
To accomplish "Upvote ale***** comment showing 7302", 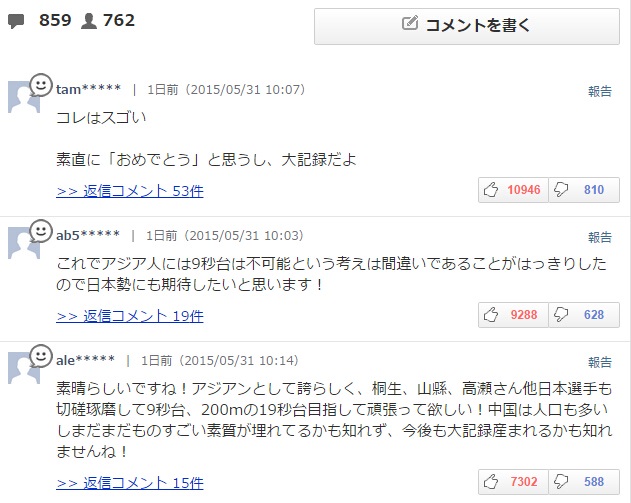I will [x=513, y=482].
